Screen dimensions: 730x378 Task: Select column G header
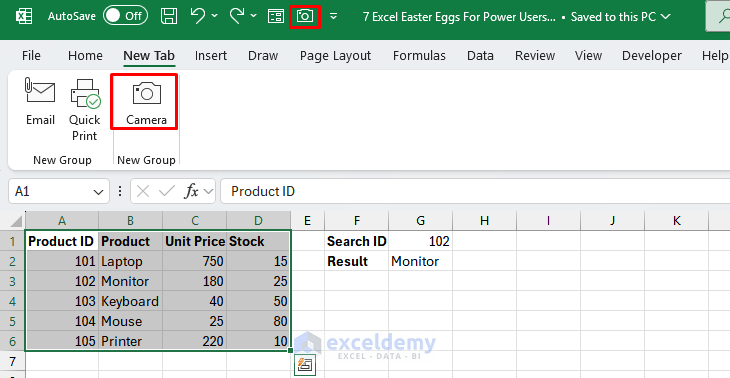pyautogui.click(x=420, y=221)
